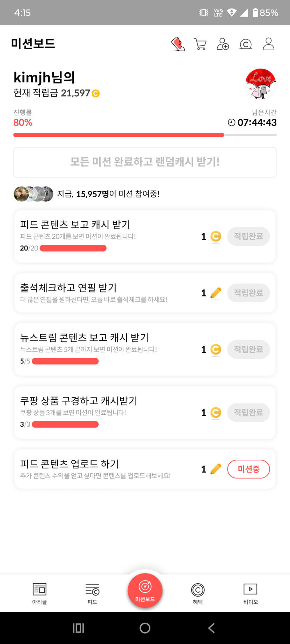This screenshot has width=290, height=644.
Task: Switch to the 아티클 tab
Action: [39, 593]
